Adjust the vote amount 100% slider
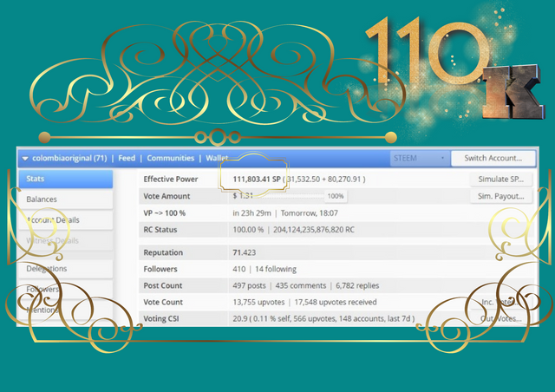Image resolution: width=555 pixels, height=392 pixels. 336,196
